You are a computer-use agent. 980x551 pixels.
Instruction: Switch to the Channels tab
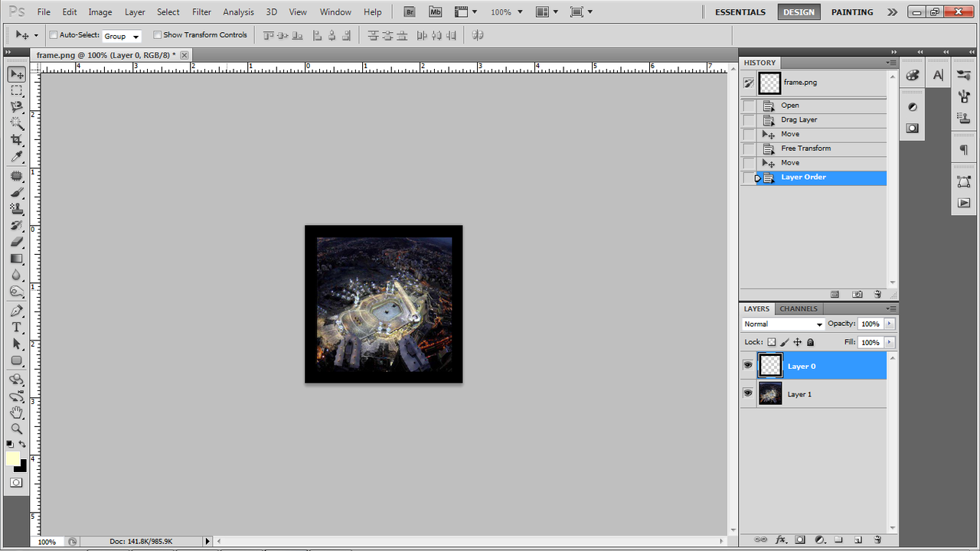tap(799, 309)
